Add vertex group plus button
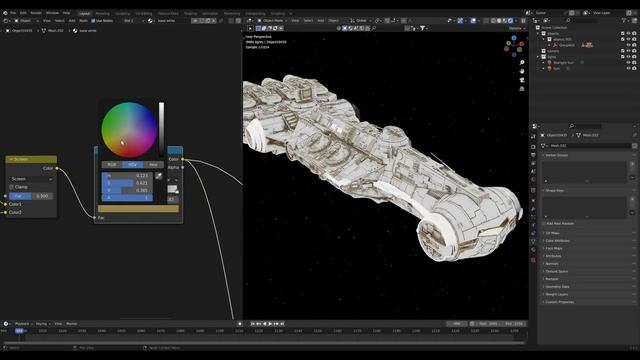The image size is (640, 360). click(633, 164)
